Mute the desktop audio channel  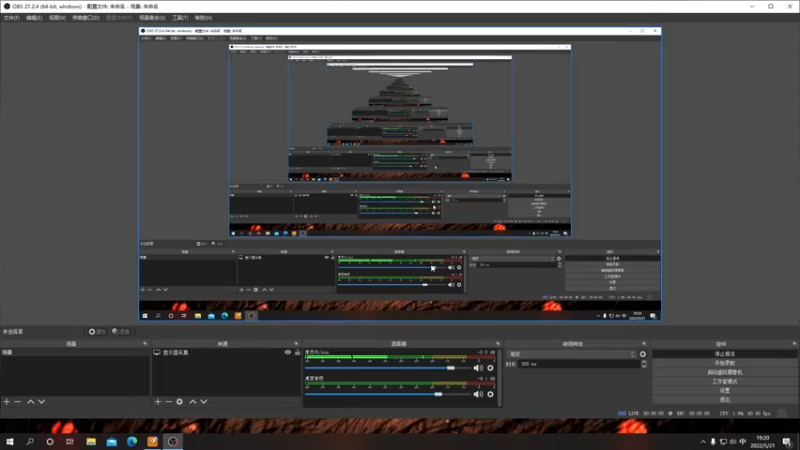click(478, 394)
